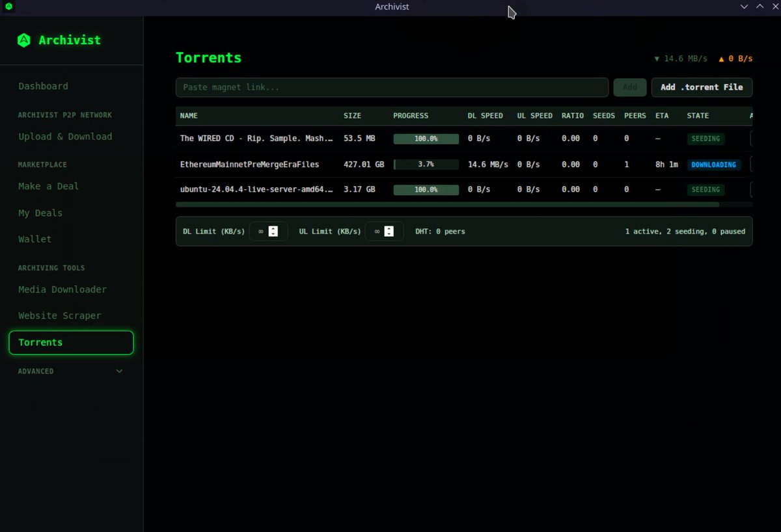The width and height of the screenshot is (781, 532).
Task: Click the 0 B/s upload rate indicator
Action: (x=735, y=59)
